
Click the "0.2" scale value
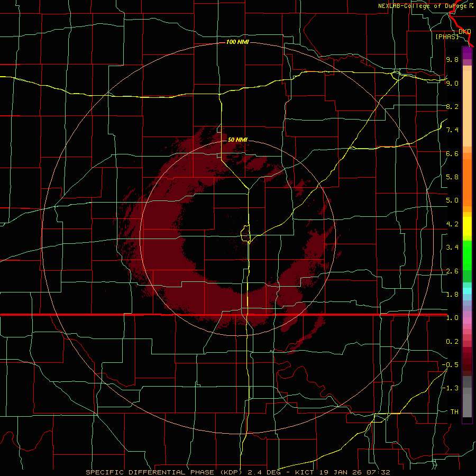coord(452,342)
